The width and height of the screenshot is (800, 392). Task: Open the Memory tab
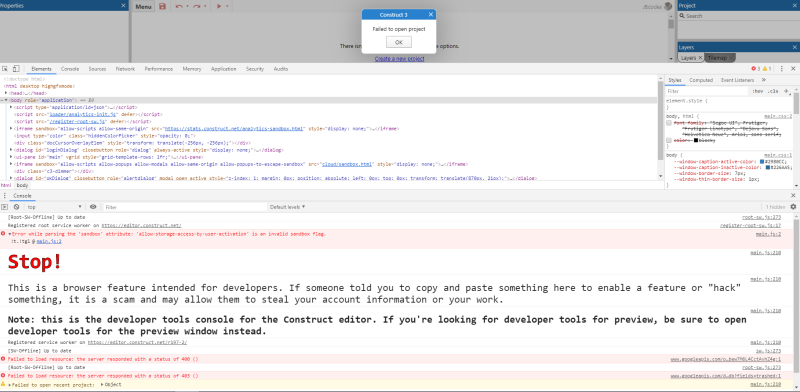point(192,69)
